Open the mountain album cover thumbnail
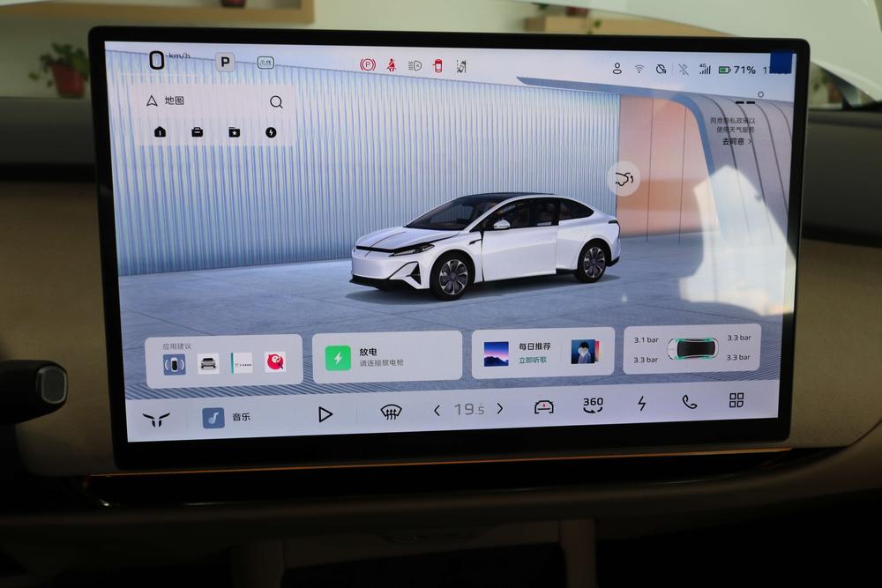882x588 pixels. click(x=496, y=354)
